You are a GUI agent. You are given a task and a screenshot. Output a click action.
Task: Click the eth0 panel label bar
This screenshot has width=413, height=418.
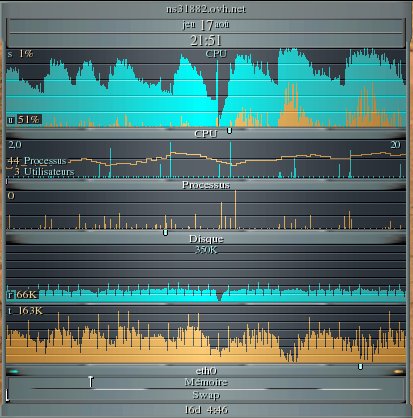pyautogui.click(x=206, y=371)
